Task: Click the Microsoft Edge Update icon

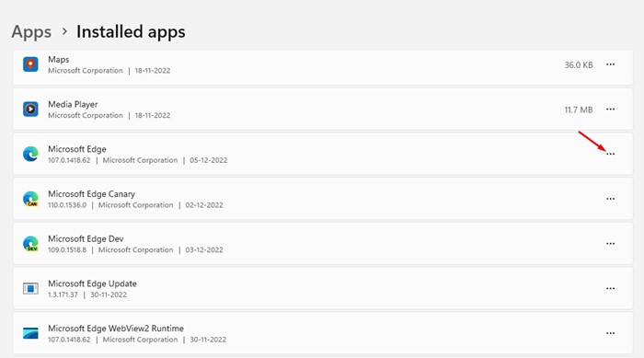Action: coord(30,289)
